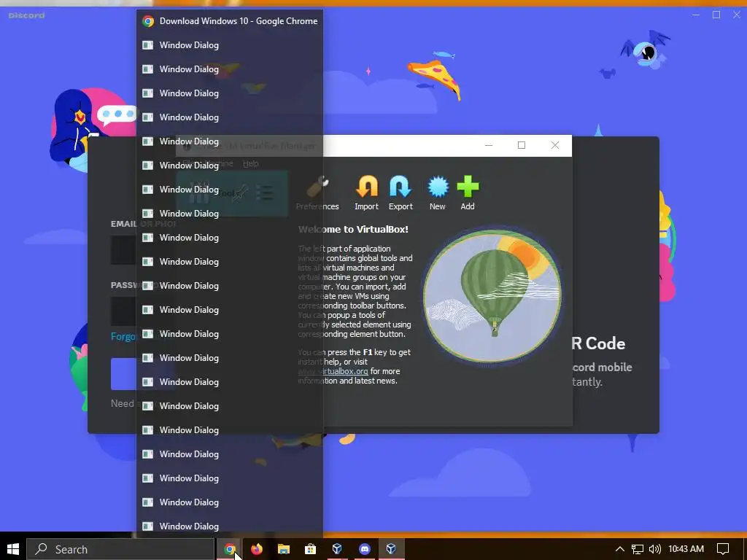Click the Chrome taskbar icon
The width and height of the screenshot is (747, 560).
click(230, 549)
